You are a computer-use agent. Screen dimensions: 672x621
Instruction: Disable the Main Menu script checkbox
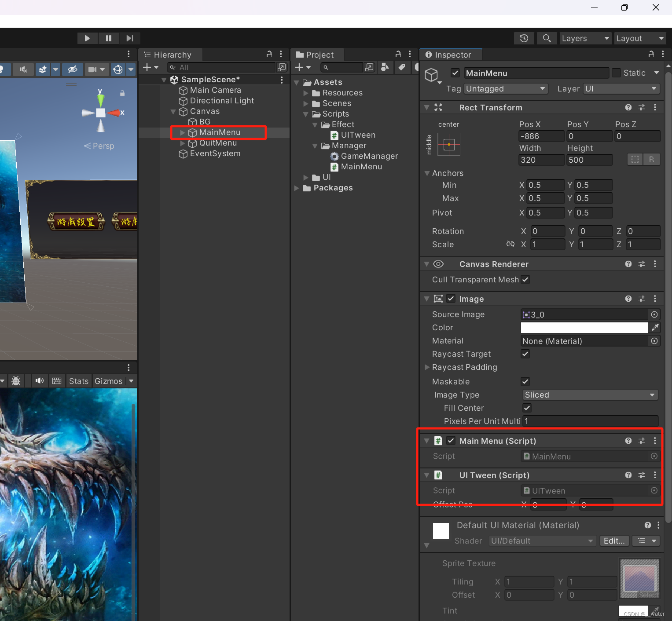click(x=451, y=440)
